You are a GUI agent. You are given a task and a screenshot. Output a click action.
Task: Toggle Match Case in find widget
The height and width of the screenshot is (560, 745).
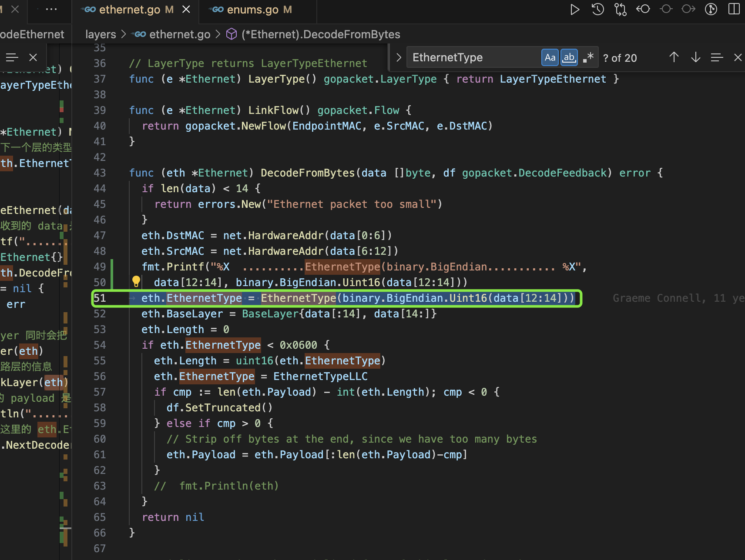point(550,57)
